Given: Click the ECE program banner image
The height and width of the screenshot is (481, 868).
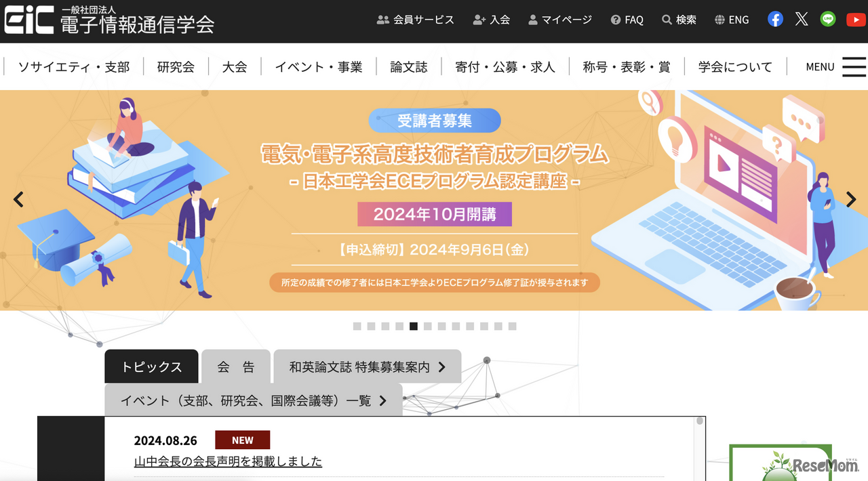Looking at the screenshot, I should click(434, 201).
